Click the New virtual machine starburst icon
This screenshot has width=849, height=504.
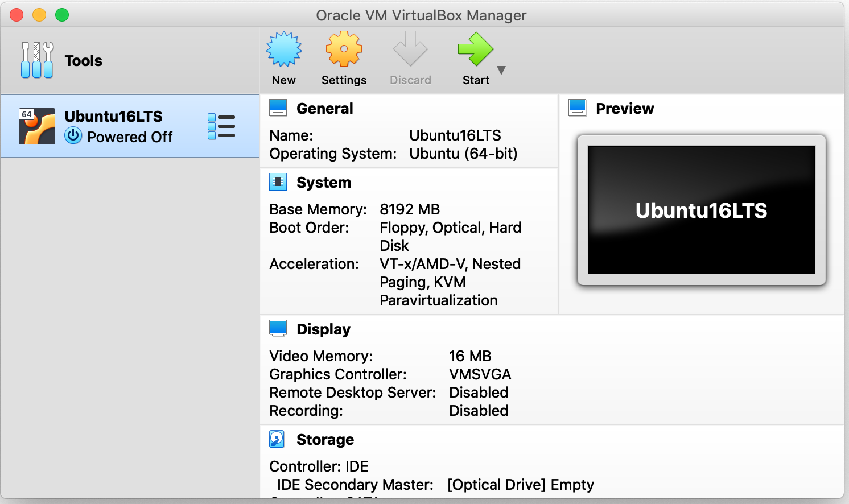(x=283, y=49)
